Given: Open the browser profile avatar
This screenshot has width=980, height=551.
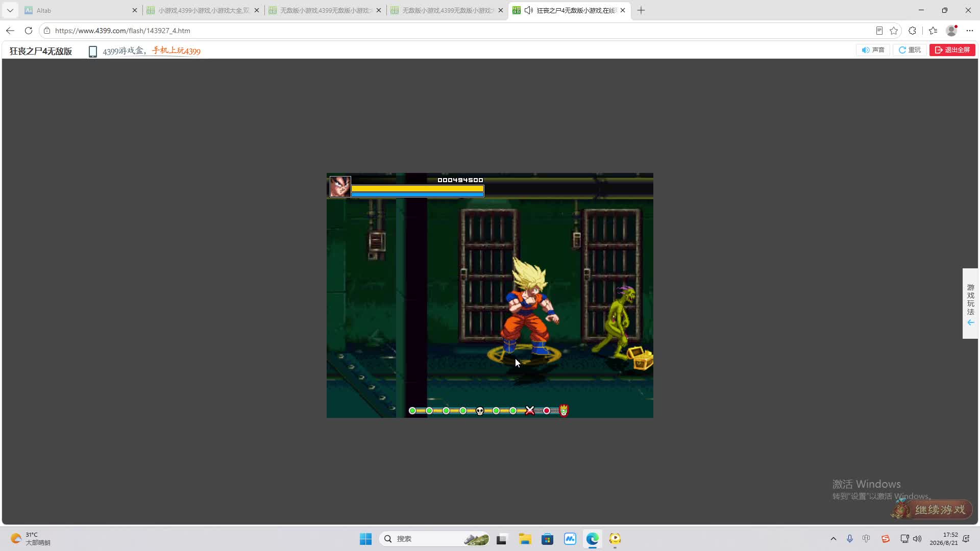Looking at the screenshot, I should tap(951, 31).
